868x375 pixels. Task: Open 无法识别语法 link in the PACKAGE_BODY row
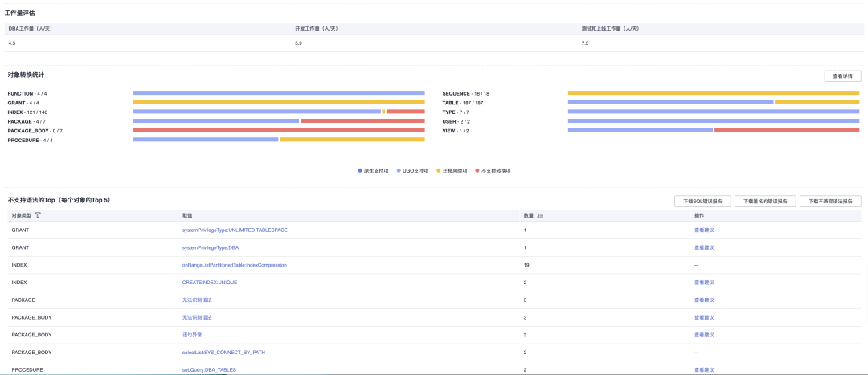(197, 317)
